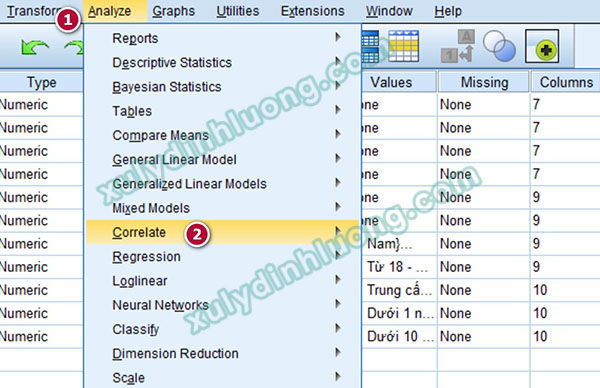Select the 'Từ 18 - ...' Values cell
The image size is (600, 388).
pyautogui.click(x=399, y=267)
